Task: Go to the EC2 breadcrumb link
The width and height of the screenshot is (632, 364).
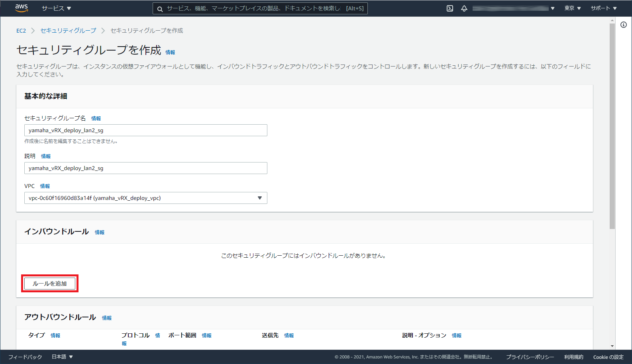Action: 21,31
